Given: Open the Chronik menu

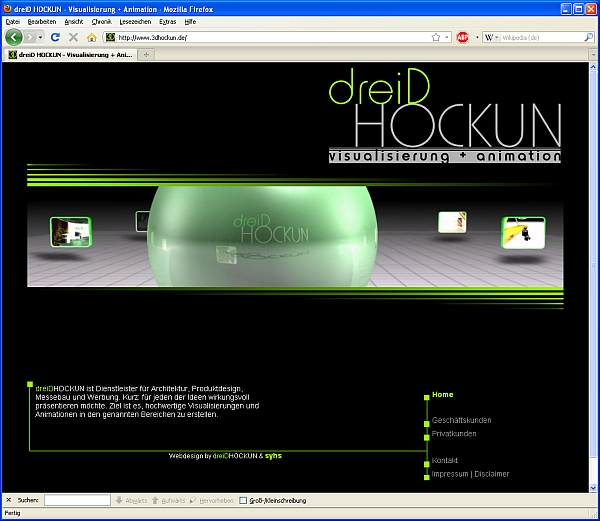Looking at the screenshot, I should click(x=101, y=22).
